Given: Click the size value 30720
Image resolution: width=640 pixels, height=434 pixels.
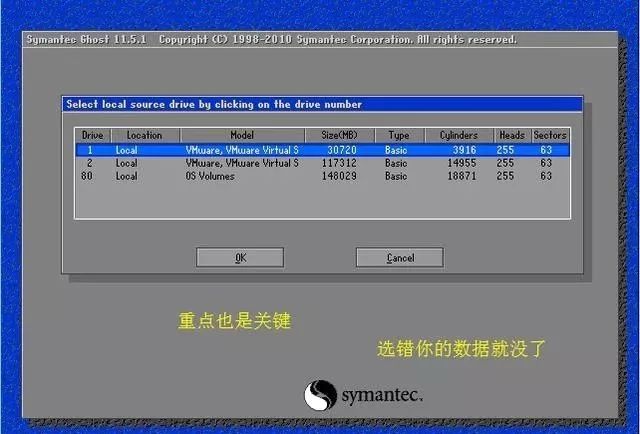Looking at the screenshot, I should [x=342, y=150].
